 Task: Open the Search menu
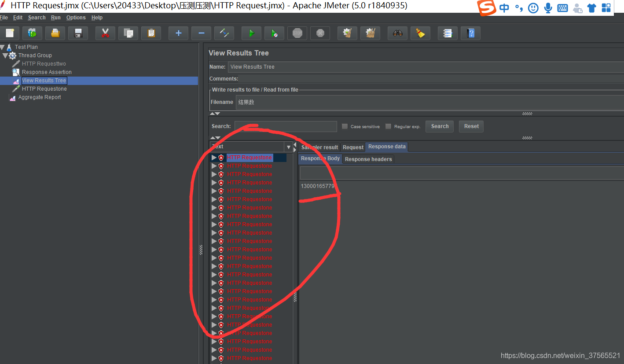(37, 18)
